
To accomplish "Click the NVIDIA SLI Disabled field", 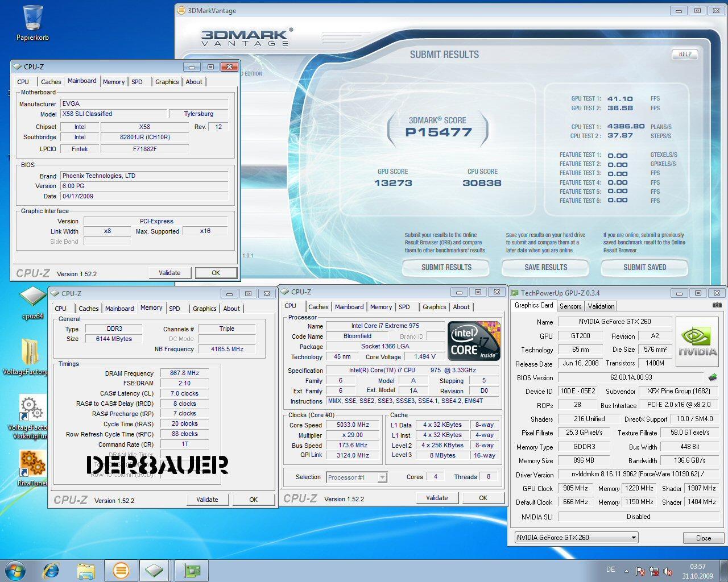I will [638, 517].
